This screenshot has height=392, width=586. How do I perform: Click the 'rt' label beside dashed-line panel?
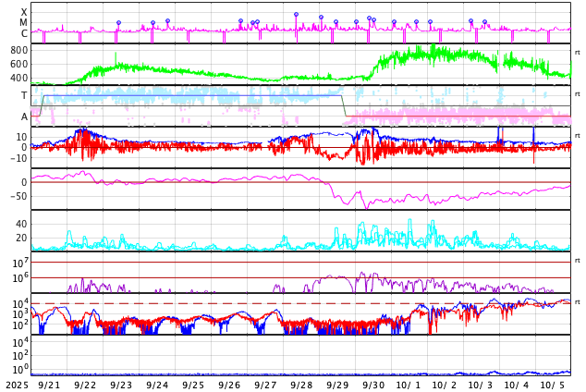point(578,302)
